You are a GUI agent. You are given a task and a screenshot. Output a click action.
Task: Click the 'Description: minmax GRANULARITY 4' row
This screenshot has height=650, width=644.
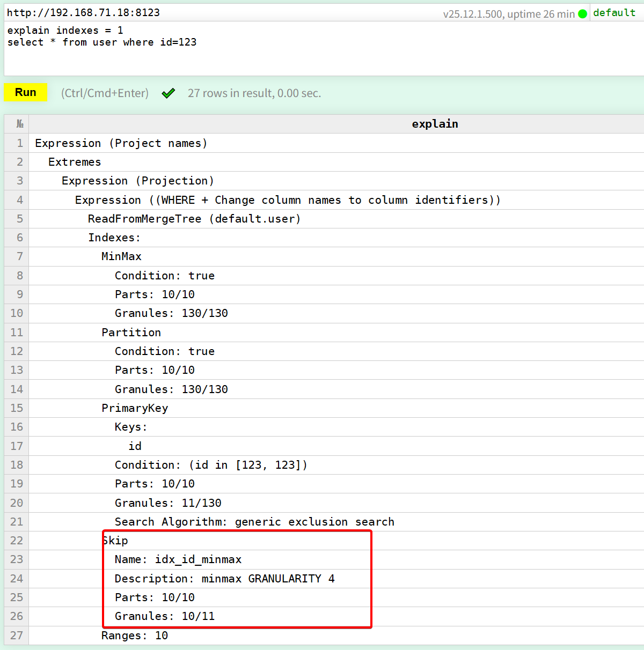coord(224,579)
